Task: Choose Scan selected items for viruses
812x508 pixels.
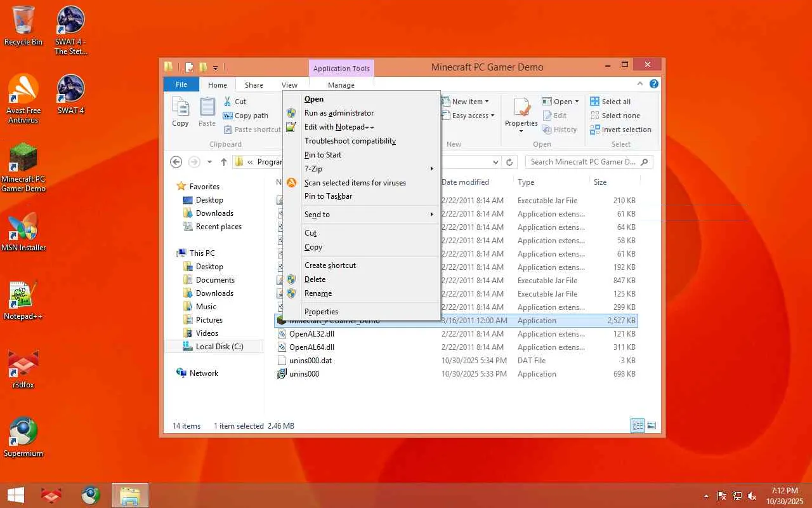Action: (x=362, y=183)
